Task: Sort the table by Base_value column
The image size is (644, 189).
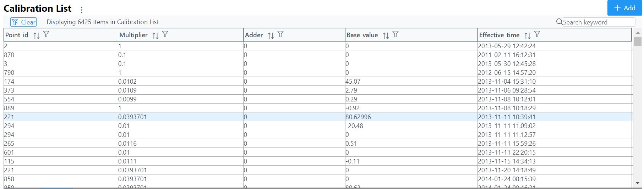Action: point(386,35)
